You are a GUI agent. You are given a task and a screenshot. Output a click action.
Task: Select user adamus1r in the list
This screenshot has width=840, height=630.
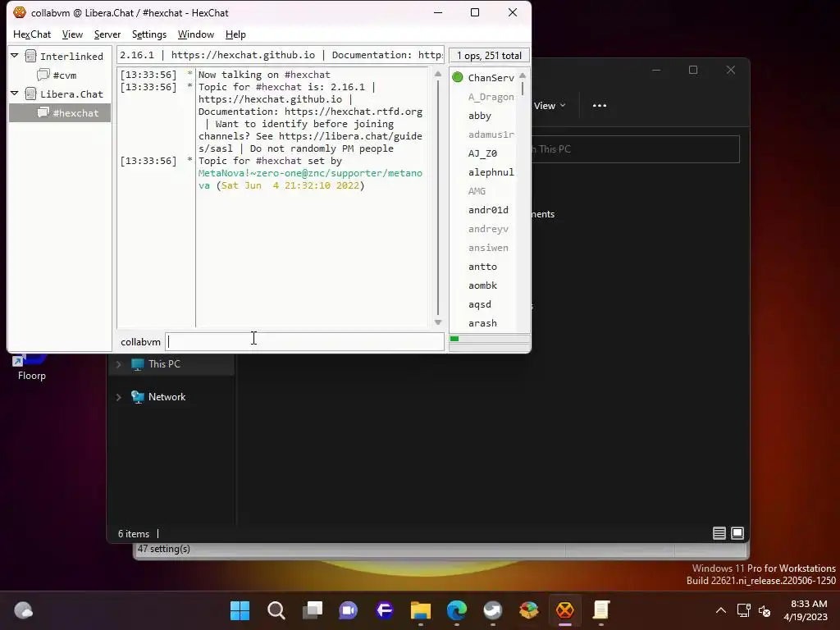[491, 135]
